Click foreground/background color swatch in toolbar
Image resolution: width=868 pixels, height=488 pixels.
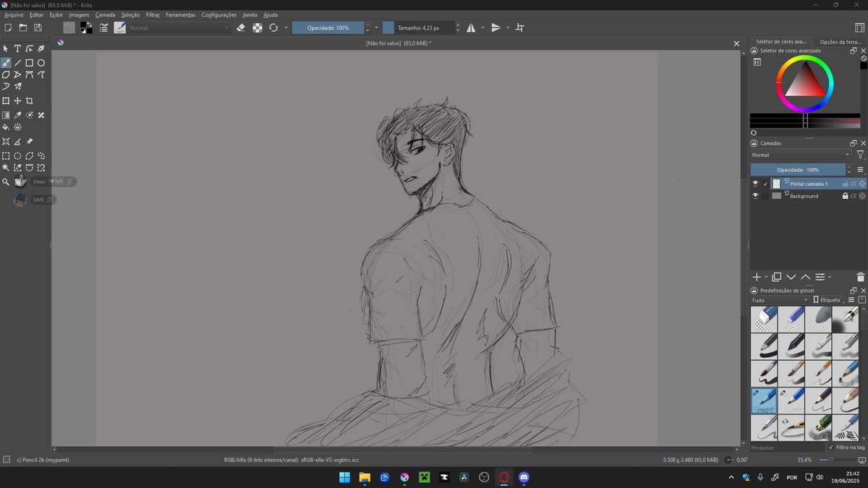[86, 27]
